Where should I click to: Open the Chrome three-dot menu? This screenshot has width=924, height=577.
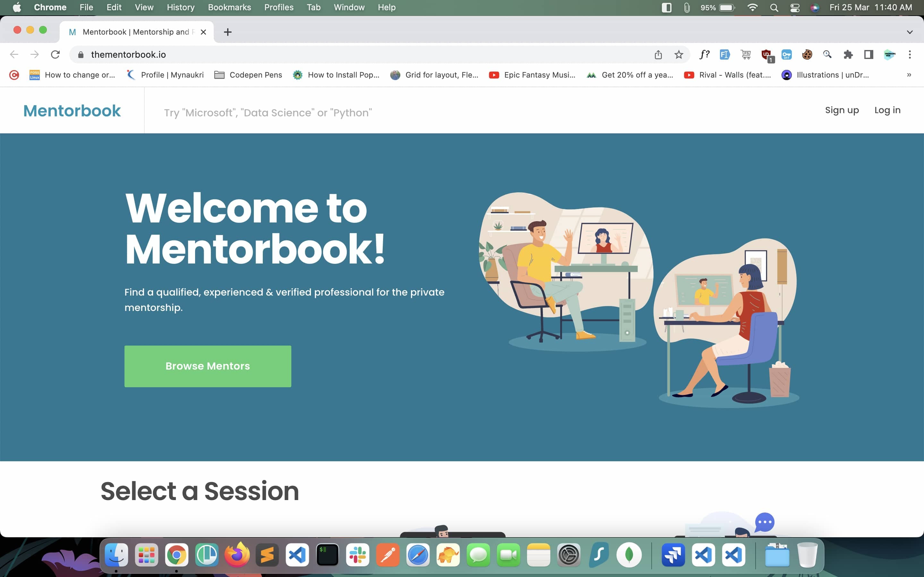tap(910, 54)
